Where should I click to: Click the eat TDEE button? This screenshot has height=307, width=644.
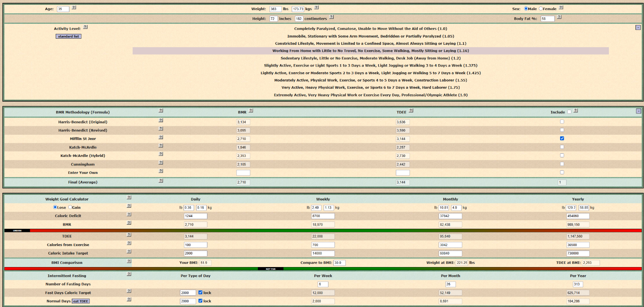click(81, 301)
